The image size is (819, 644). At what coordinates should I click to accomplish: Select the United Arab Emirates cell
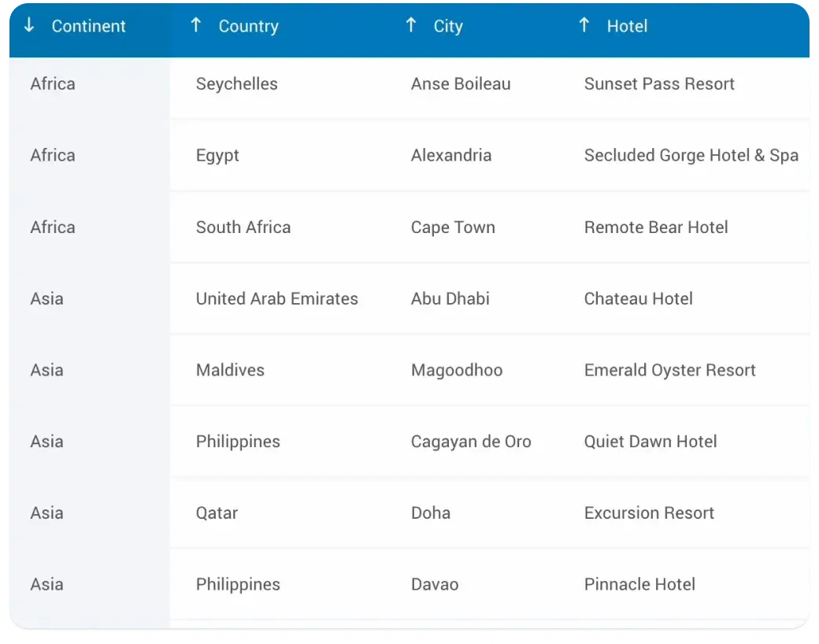click(x=277, y=299)
